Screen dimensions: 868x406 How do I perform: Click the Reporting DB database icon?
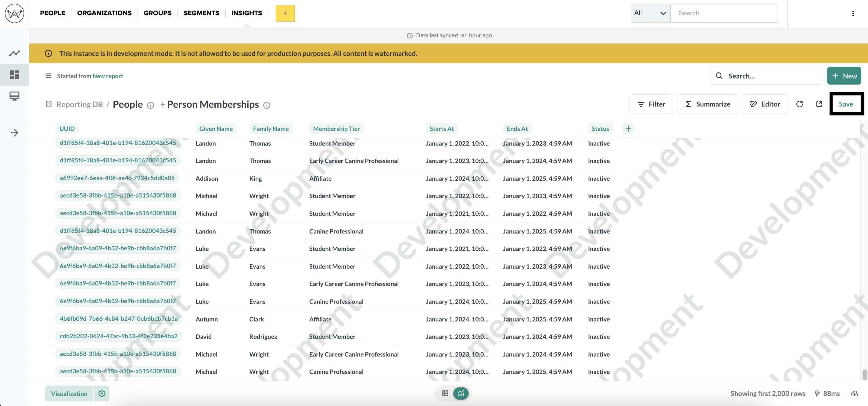click(48, 104)
